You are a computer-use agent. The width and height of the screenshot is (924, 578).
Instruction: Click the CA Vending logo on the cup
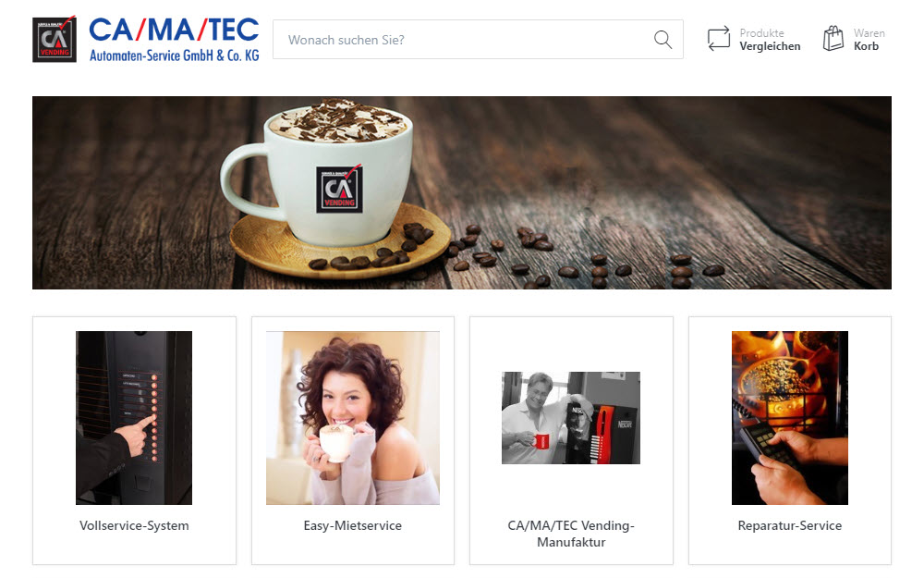point(339,190)
